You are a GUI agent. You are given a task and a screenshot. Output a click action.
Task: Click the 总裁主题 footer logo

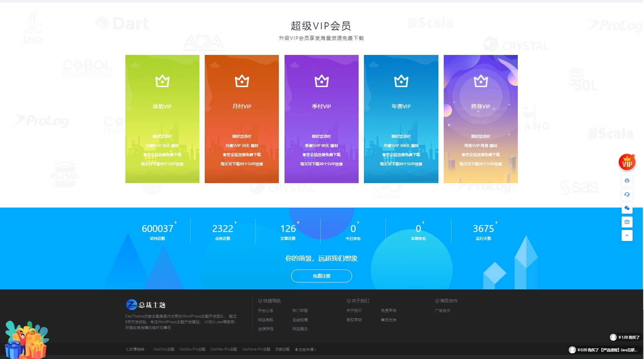click(146, 304)
